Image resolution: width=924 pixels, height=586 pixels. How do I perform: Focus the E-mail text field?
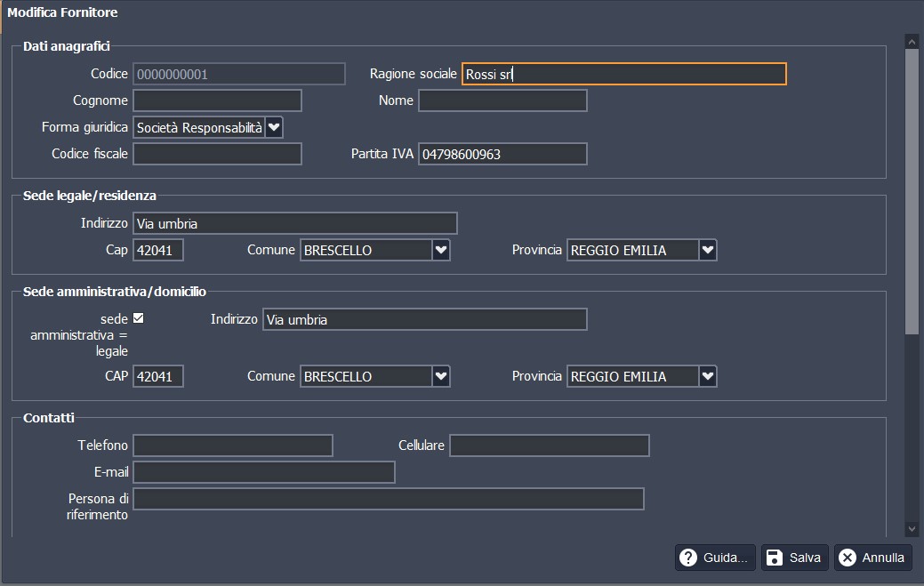tap(263, 472)
